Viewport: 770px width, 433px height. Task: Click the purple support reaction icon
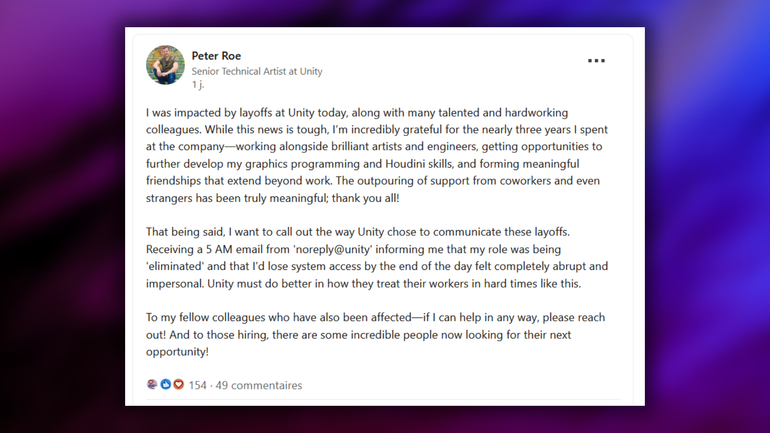(152, 385)
